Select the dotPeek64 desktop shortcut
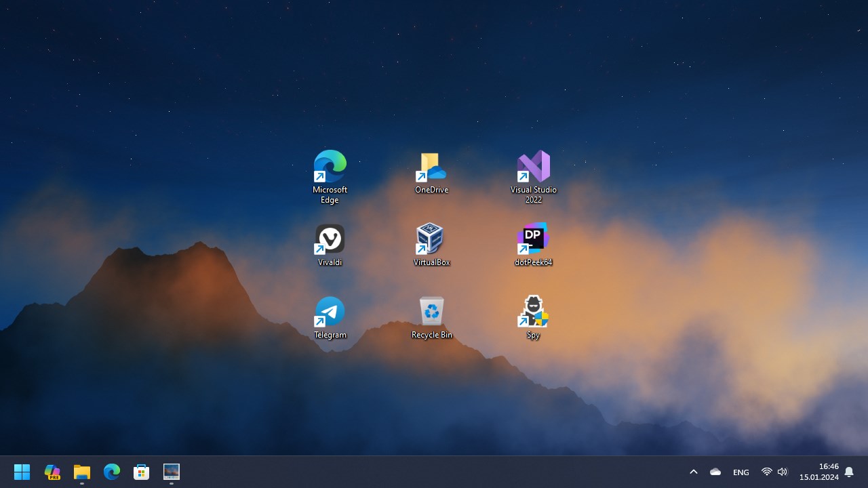 [534, 245]
